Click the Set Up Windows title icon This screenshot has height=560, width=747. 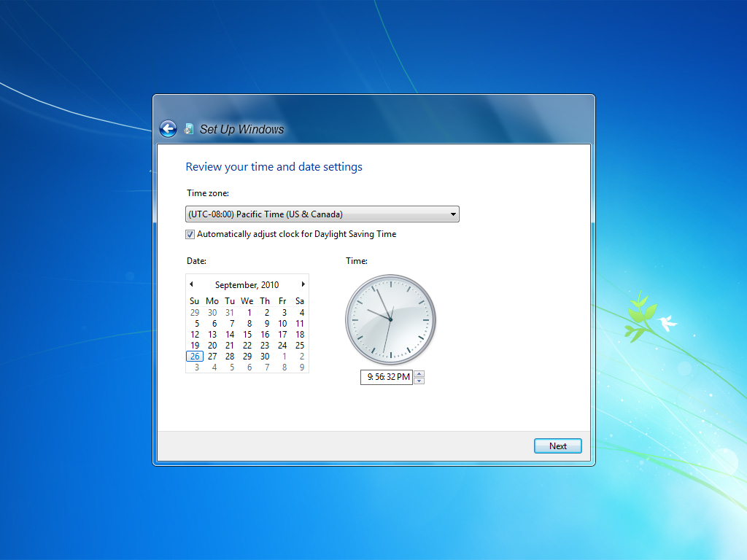(x=189, y=128)
